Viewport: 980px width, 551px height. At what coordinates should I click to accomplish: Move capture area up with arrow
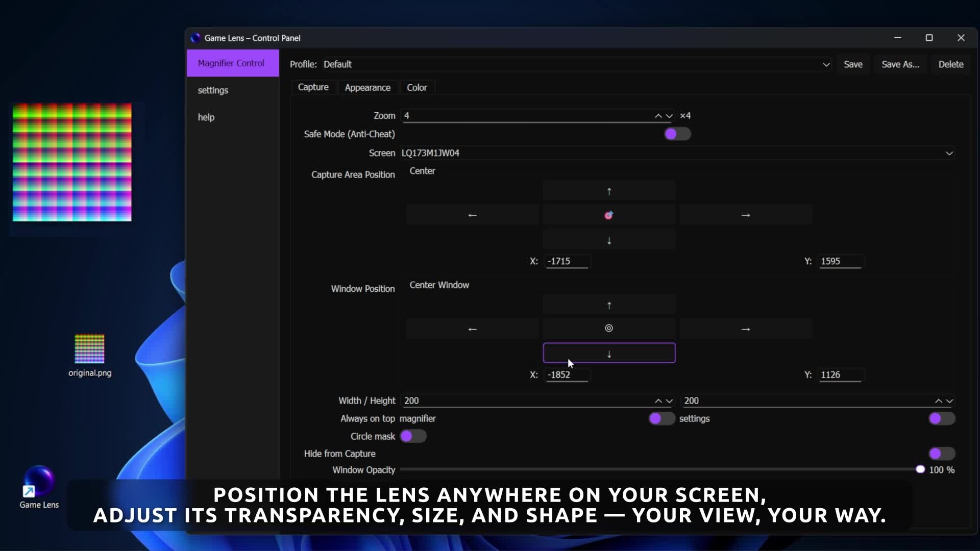click(609, 191)
